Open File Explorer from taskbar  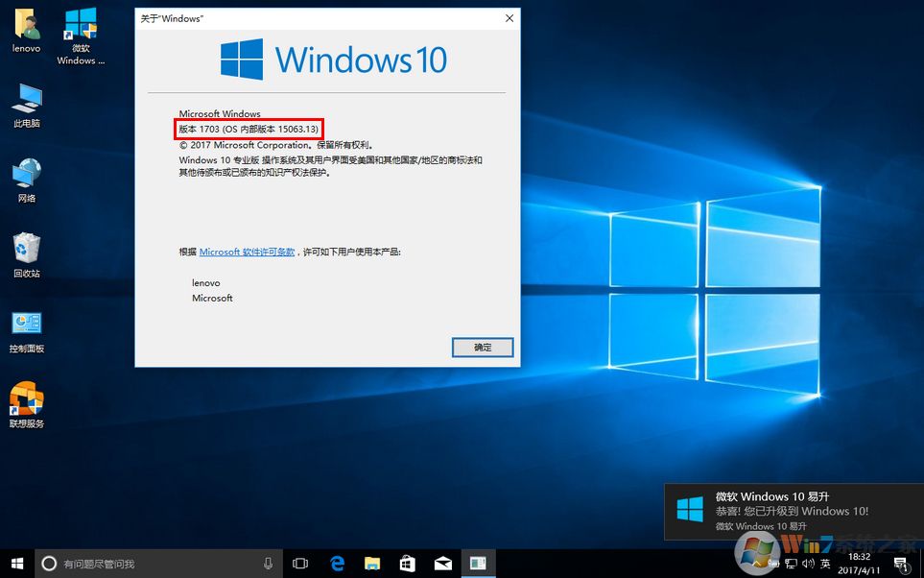click(372, 564)
